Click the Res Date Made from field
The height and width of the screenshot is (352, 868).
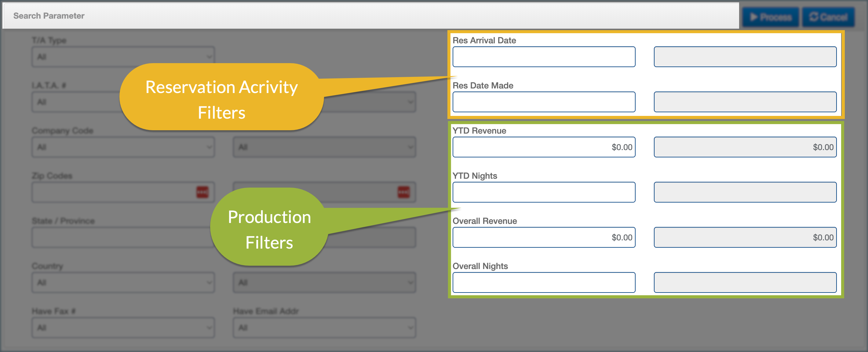pos(544,102)
